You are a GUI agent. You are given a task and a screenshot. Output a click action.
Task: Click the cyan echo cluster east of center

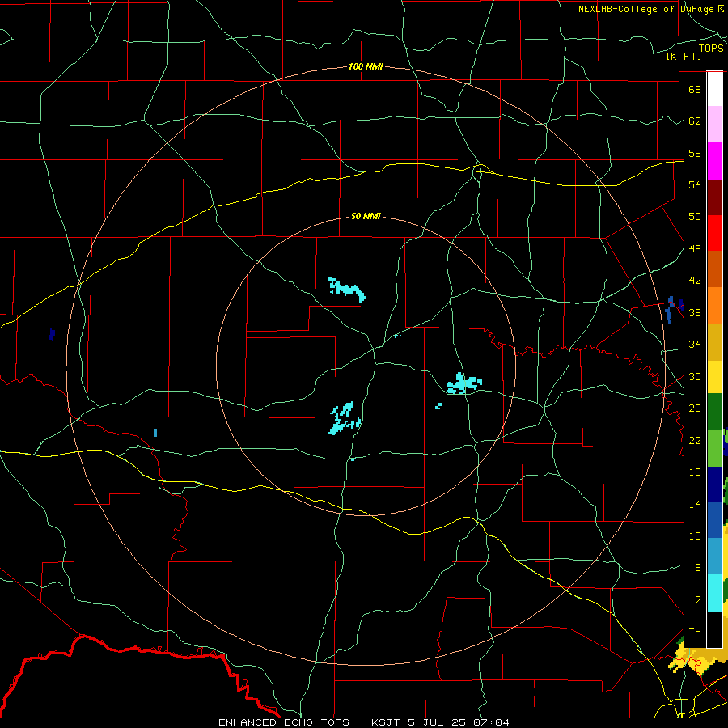point(463,383)
